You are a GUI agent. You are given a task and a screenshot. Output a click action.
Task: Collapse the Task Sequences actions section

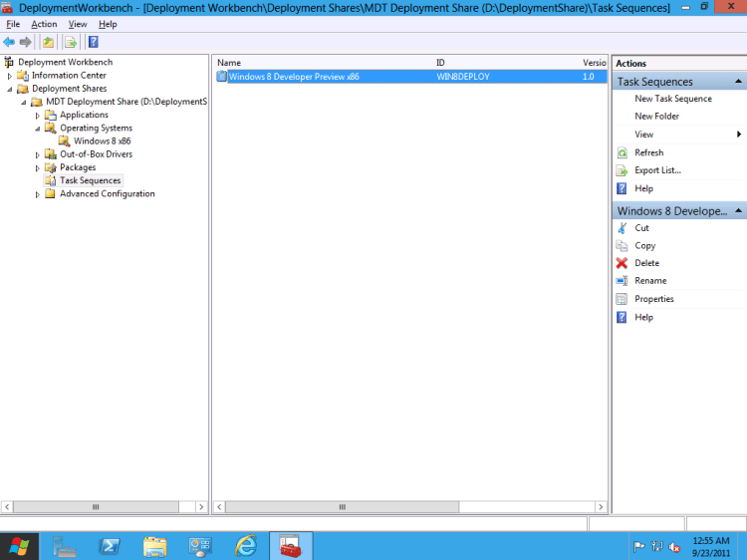(738, 82)
